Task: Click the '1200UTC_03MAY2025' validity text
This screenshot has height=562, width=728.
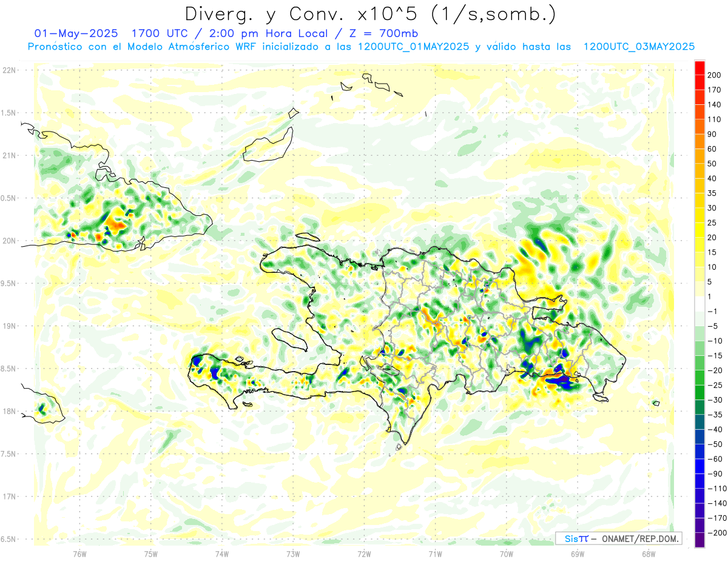Action: (639, 47)
